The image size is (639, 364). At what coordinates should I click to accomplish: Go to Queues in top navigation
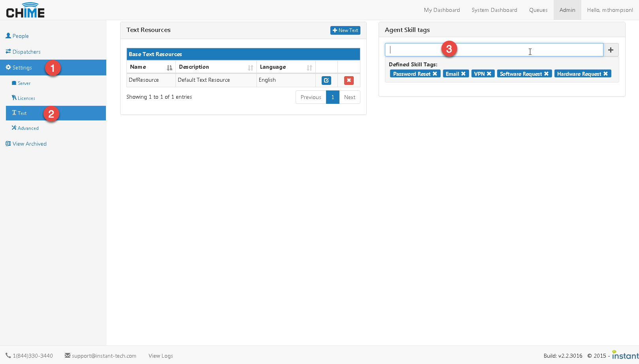click(x=538, y=10)
